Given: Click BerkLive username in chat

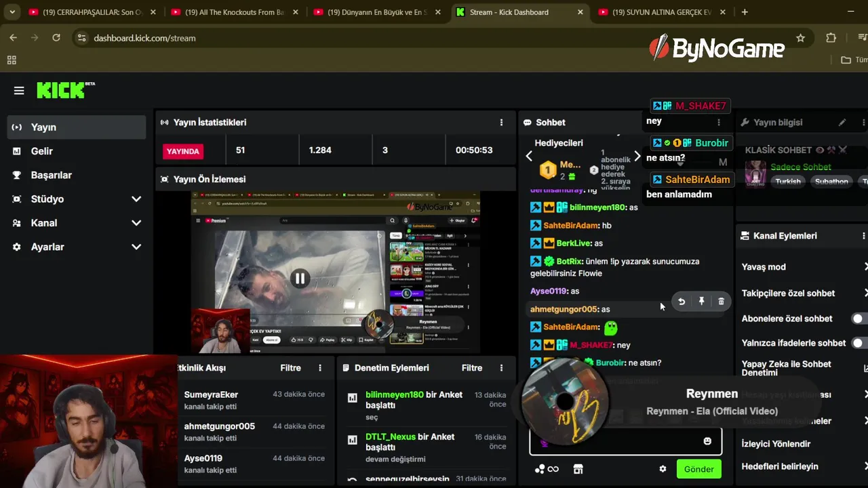Looking at the screenshot, I should (x=574, y=243).
